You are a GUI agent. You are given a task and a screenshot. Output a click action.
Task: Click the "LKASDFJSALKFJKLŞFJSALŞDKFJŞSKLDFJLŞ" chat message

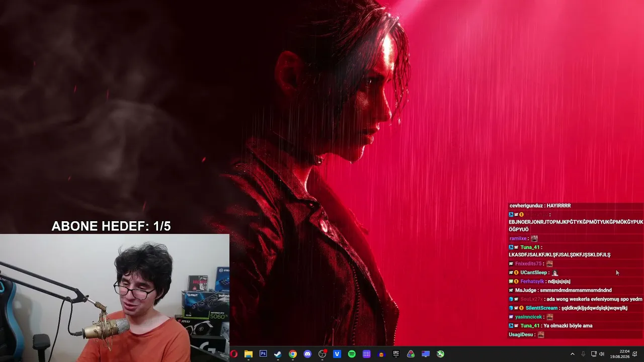559,255
